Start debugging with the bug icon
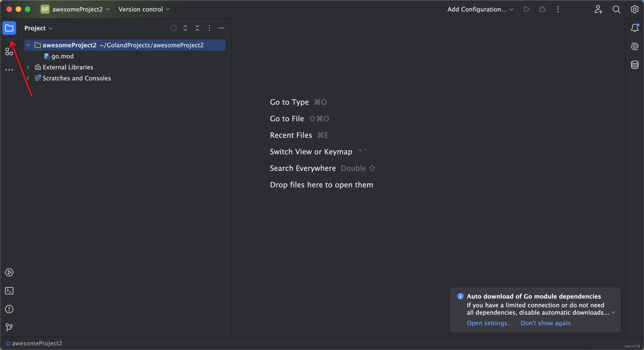 click(542, 9)
